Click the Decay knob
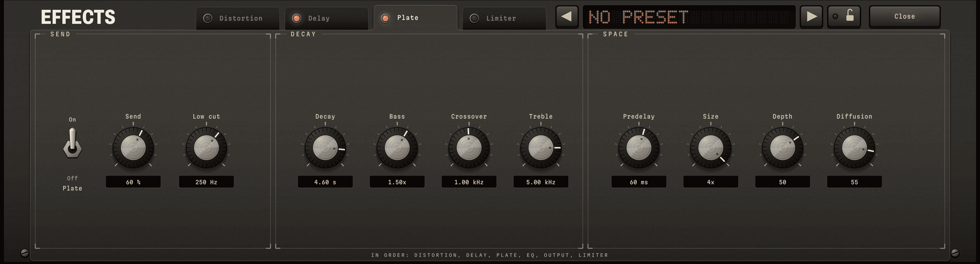 (325, 148)
